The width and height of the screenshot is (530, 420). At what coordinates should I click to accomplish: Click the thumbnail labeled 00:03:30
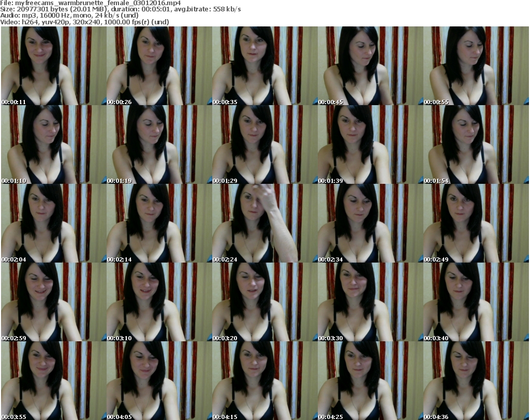tap(371, 302)
